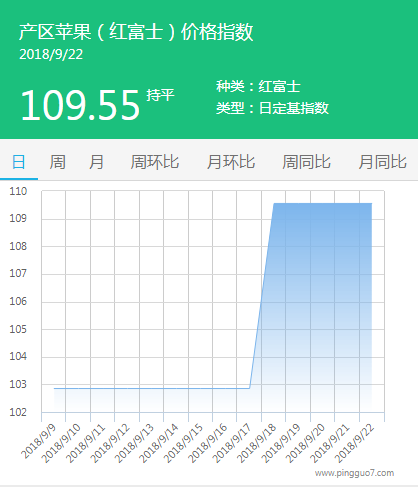Image resolution: width=418 pixels, height=487 pixels.
Task: Click the x-axis date 2018/9/22
Action: (x=355, y=443)
